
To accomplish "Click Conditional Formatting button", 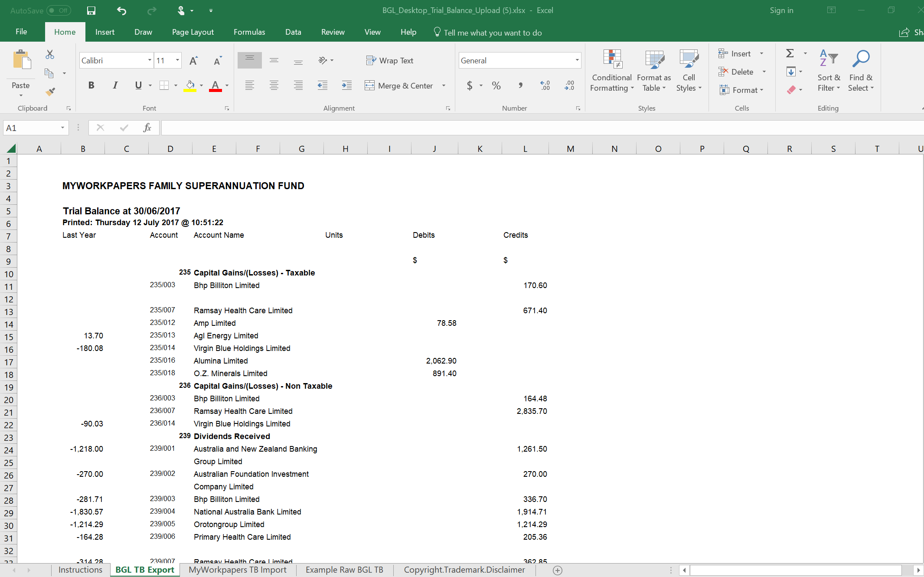I will (x=612, y=71).
